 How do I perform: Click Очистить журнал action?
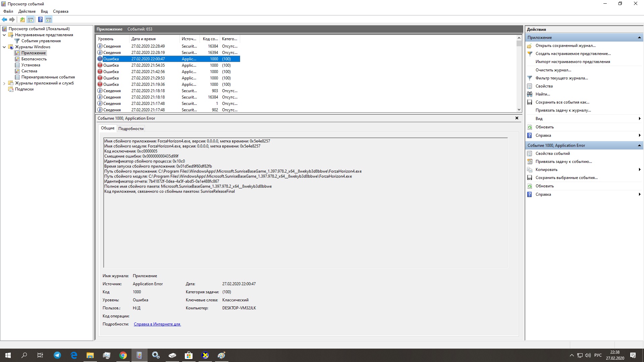(553, 70)
